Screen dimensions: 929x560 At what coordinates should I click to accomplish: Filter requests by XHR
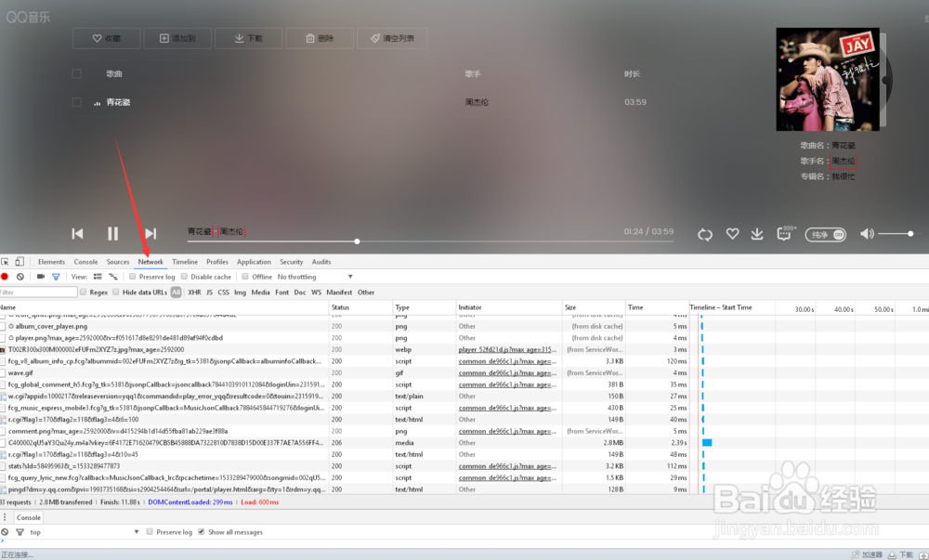coord(194,292)
